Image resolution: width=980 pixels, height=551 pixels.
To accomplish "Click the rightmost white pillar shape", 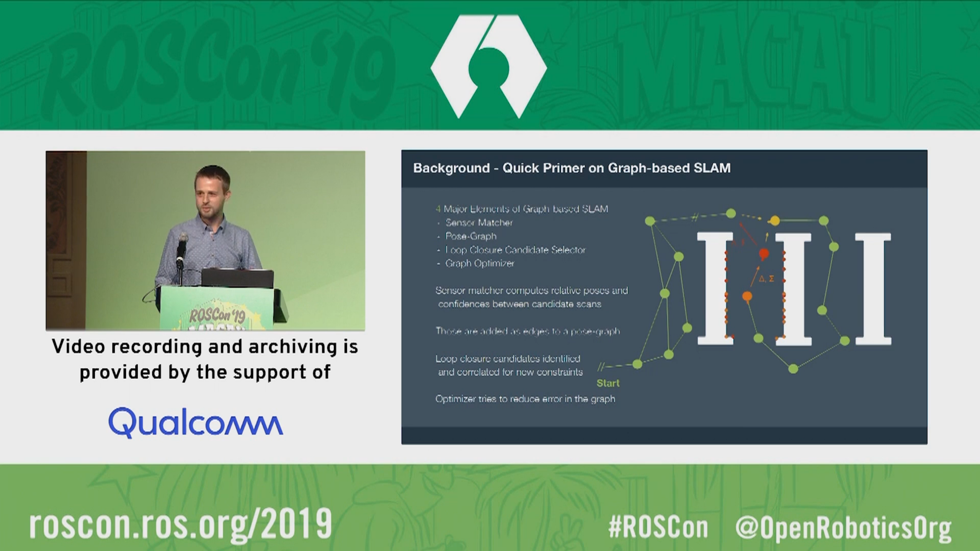I will click(x=873, y=289).
